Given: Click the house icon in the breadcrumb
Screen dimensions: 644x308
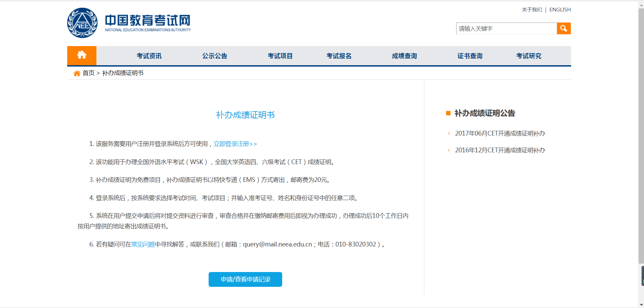Looking at the screenshot, I should (76, 73).
